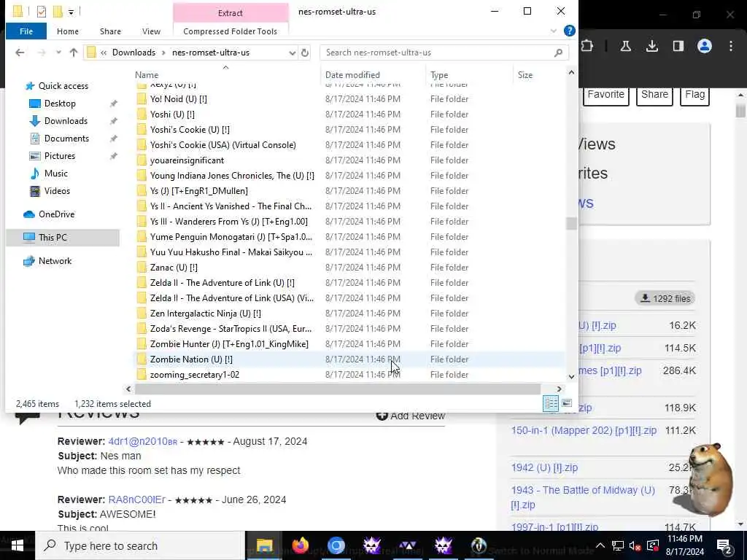Open the Quick Access Toolbar customize dropdown
This screenshot has height=560, width=747.
click(71, 12)
